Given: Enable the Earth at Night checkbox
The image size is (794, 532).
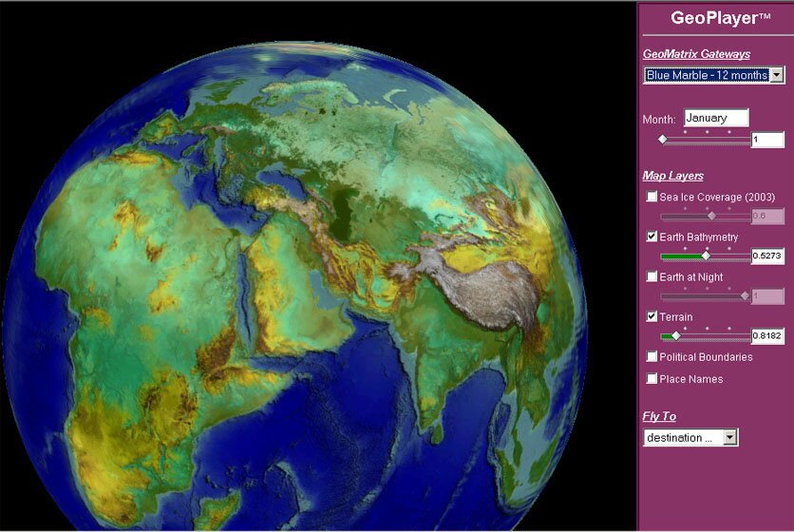Looking at the screenshot, I should tap(652, 276).
